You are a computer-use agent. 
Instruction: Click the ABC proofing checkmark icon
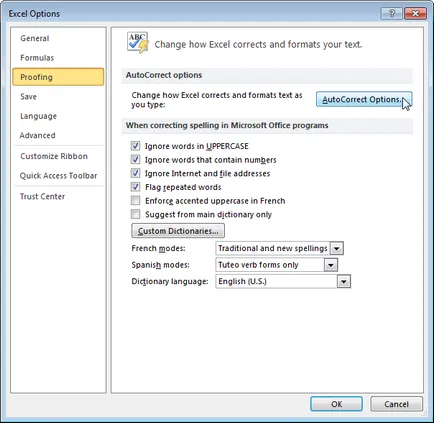pos(137,43)
